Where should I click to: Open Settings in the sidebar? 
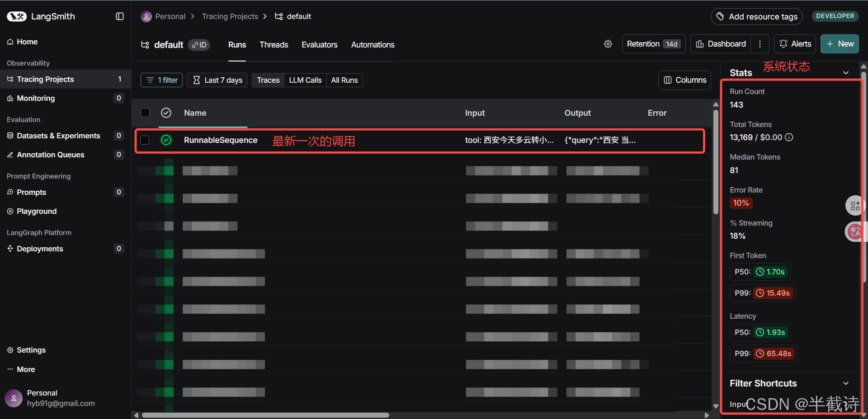point(26,350)
